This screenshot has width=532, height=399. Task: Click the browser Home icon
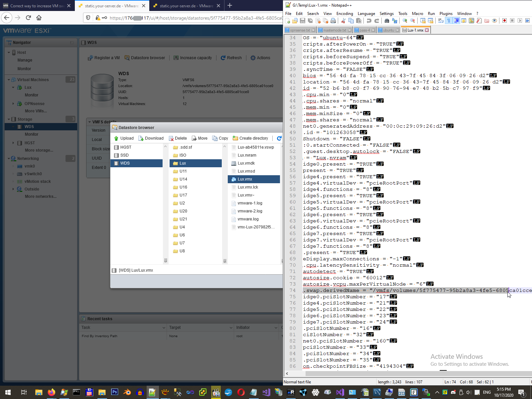coord(39,18)
